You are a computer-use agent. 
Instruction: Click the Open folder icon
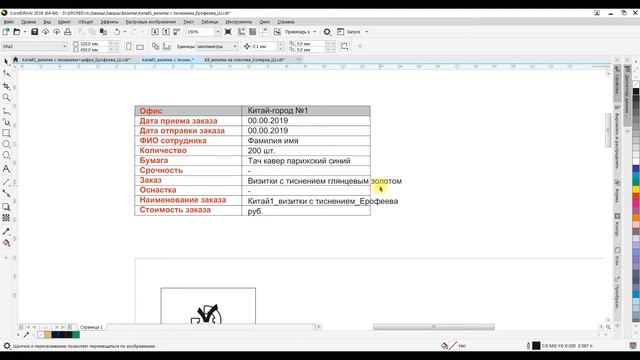point(17,31)
